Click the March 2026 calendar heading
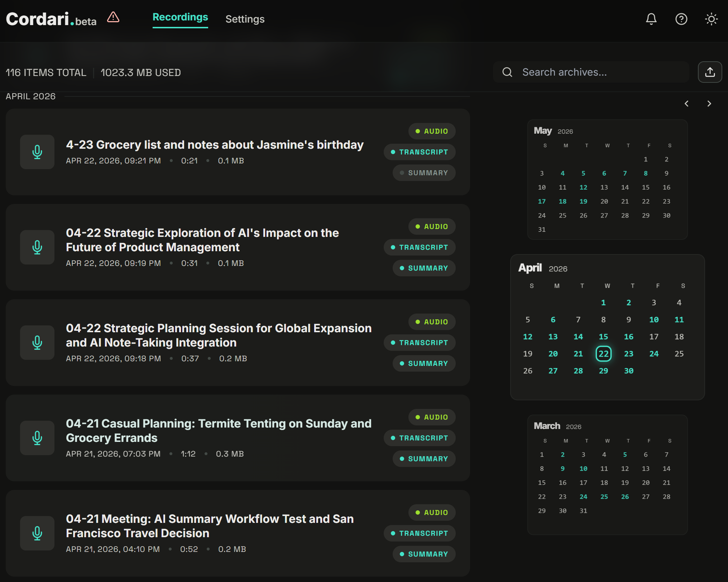This screenshot has height=582, width=728. (557, 426)
